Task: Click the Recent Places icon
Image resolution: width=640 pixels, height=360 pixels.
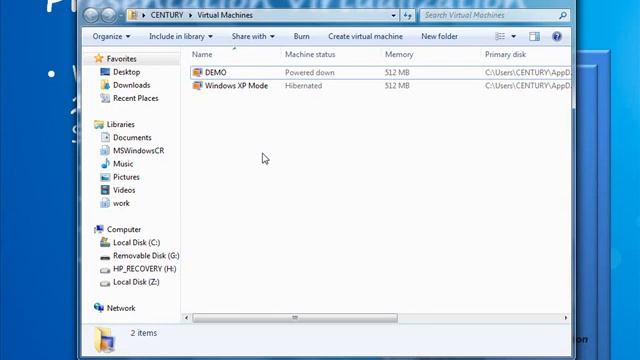Action: [105, 98]
